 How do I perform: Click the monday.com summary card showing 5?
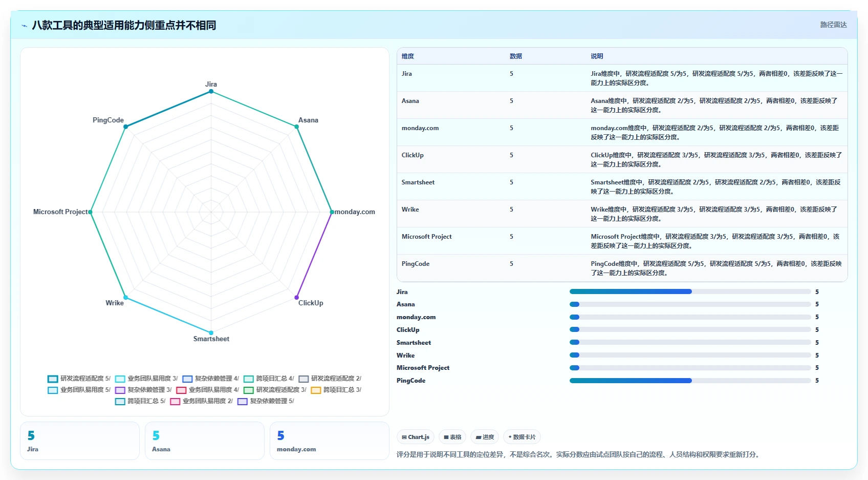(x=330, y=441)
